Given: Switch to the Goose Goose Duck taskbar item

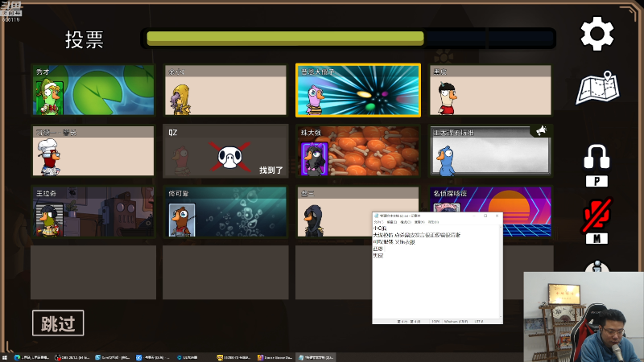Looking at the screenshot, I should pos(275,357).
